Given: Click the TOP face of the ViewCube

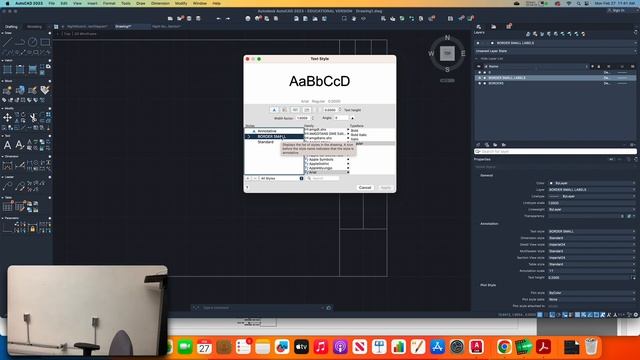Looking at the screenshot, I should [x=447, y=53].
